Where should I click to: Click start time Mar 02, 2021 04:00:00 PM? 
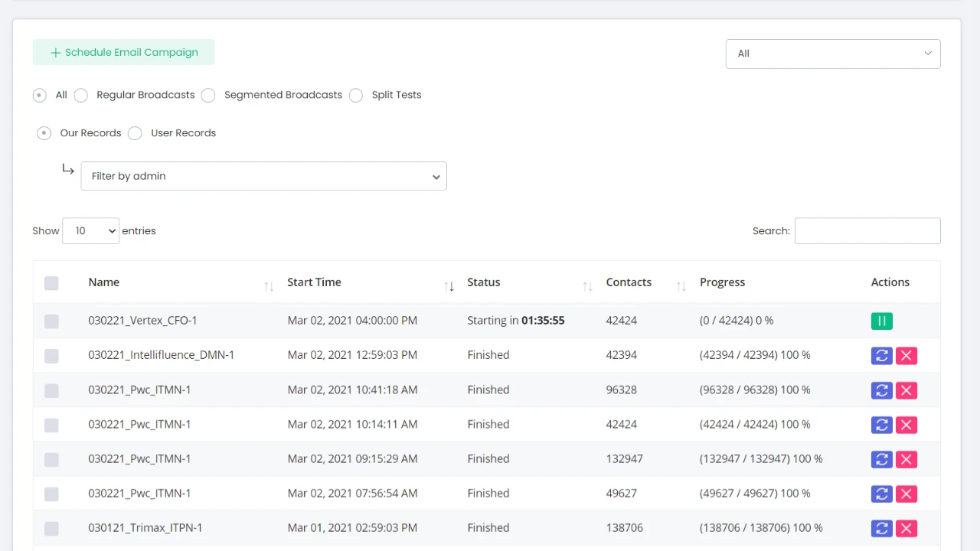coord(352,321)
